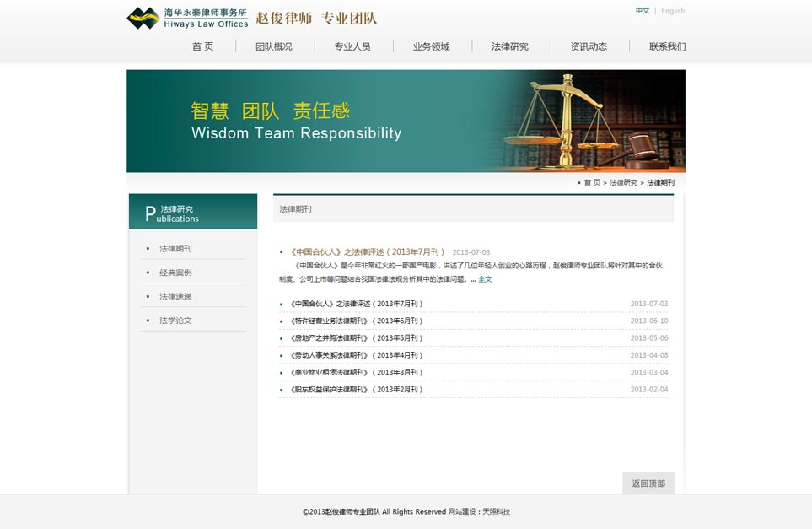The height and width of the screenshot is (529, 812).
Task: Switch language to English
Action: [673, 10]
